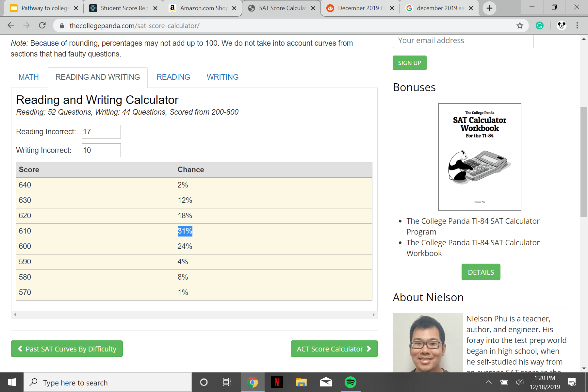Image resolution: width=588 pixels, height=392 pixels.
Task: Open volume control in the system tray
Action: point(519,382)
